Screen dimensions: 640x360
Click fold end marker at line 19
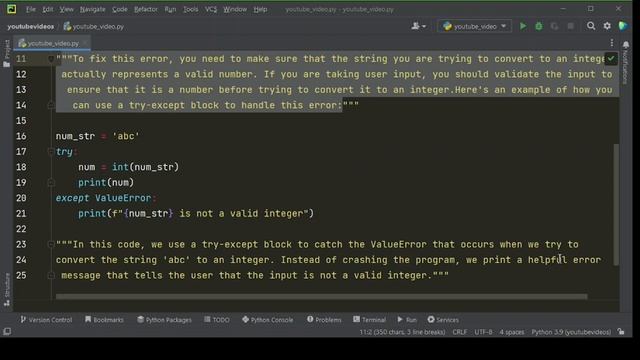pyautogui.click(x=51, y=182)
